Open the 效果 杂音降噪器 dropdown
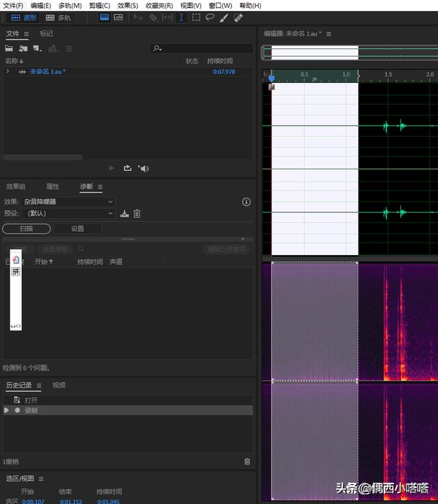The image size is (438, 504). (x=68, y=202)
